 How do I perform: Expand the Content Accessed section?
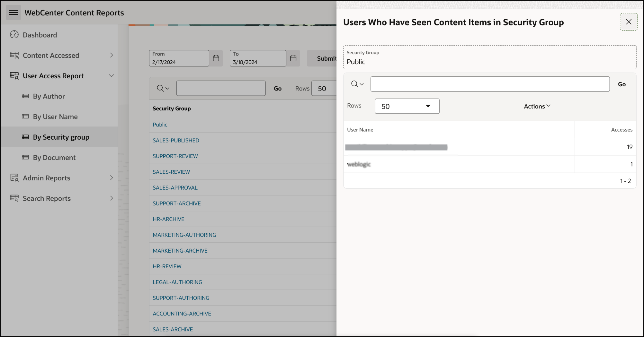111,55
